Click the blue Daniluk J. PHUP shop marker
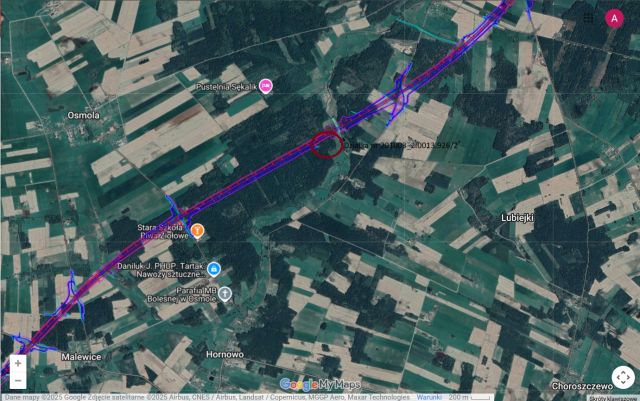640x401 pixels. pos(213,270)
